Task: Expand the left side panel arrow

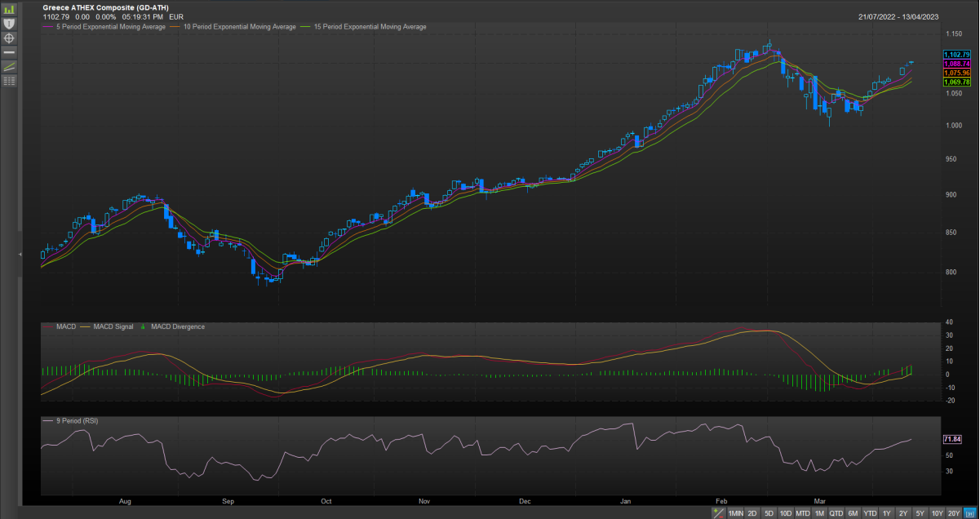Action: click(x=20, y=255)
